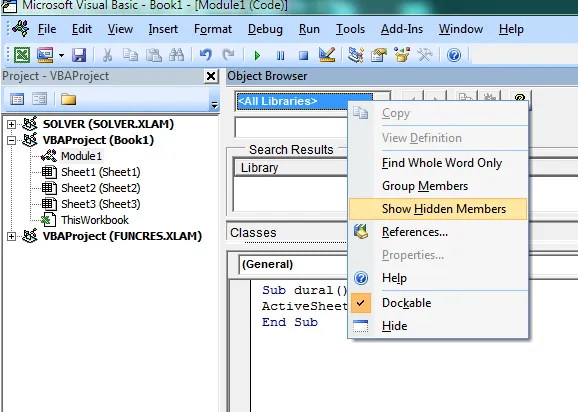The image size is (578, 412).
Task: Toggle Design Mode icon
Action: pyautogui.click(x=327, y=56)
